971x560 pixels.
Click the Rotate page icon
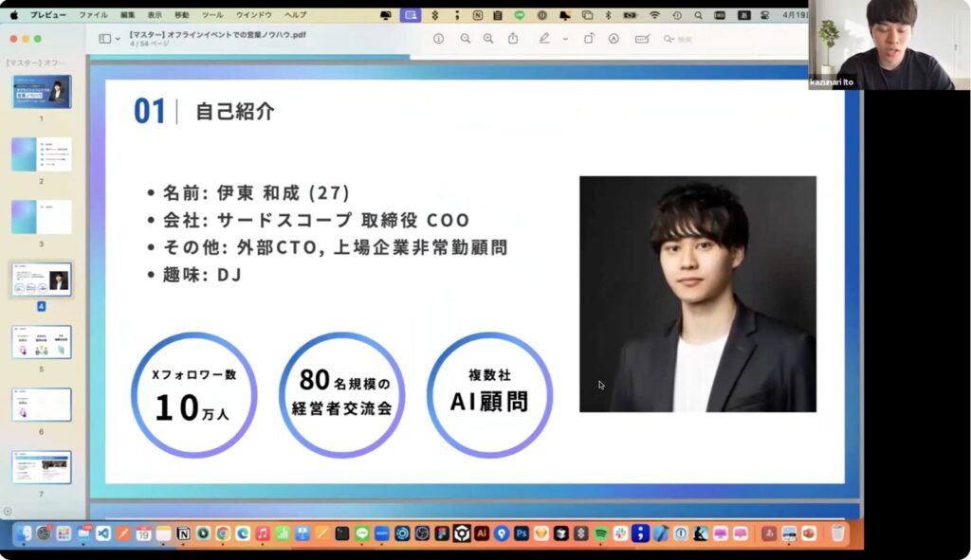[x=589, y=39]
